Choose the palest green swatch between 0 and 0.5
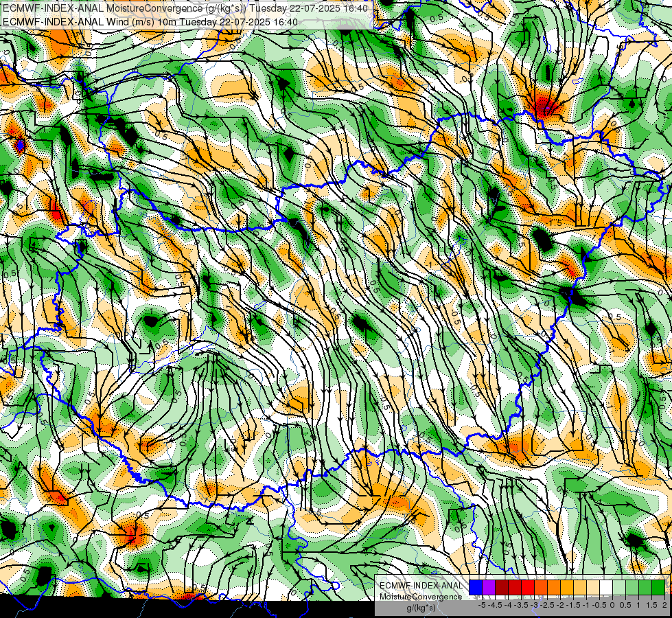This screenshot has height=618, width=672. click(x=619, y=587)
